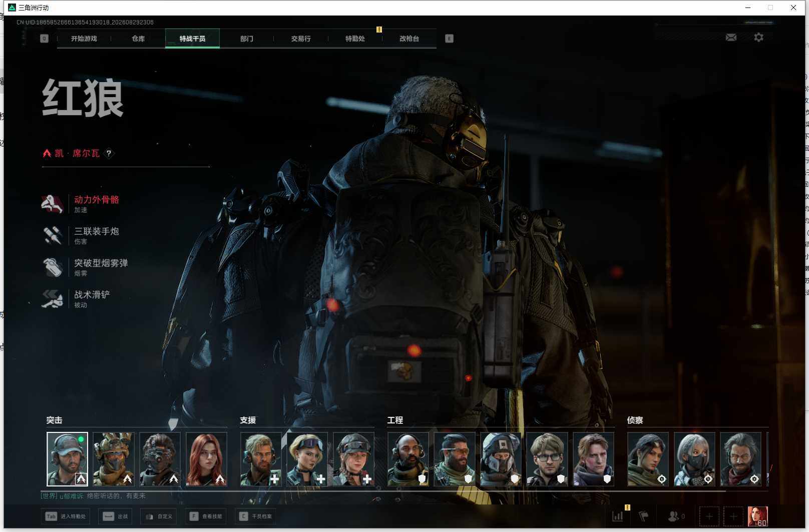Click the 突击 category heading

pyautogui.click(x=54, y=420)
